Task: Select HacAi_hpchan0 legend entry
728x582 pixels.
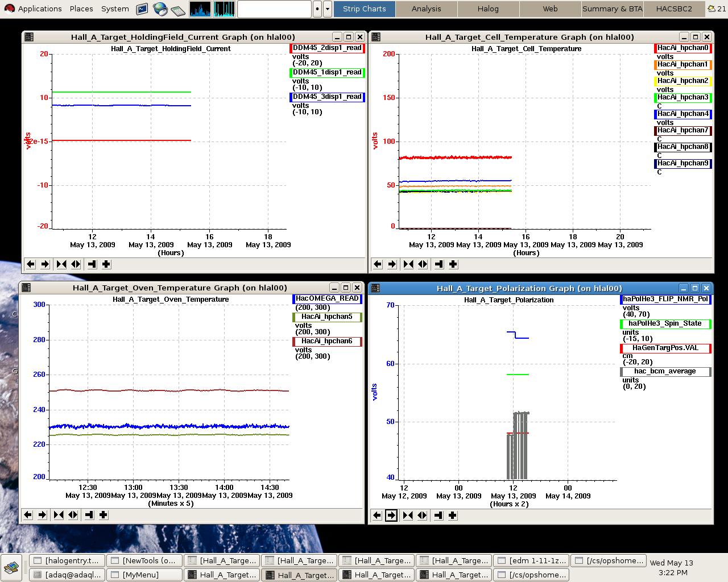Action: pyautogui.click(x=683, y=48)
